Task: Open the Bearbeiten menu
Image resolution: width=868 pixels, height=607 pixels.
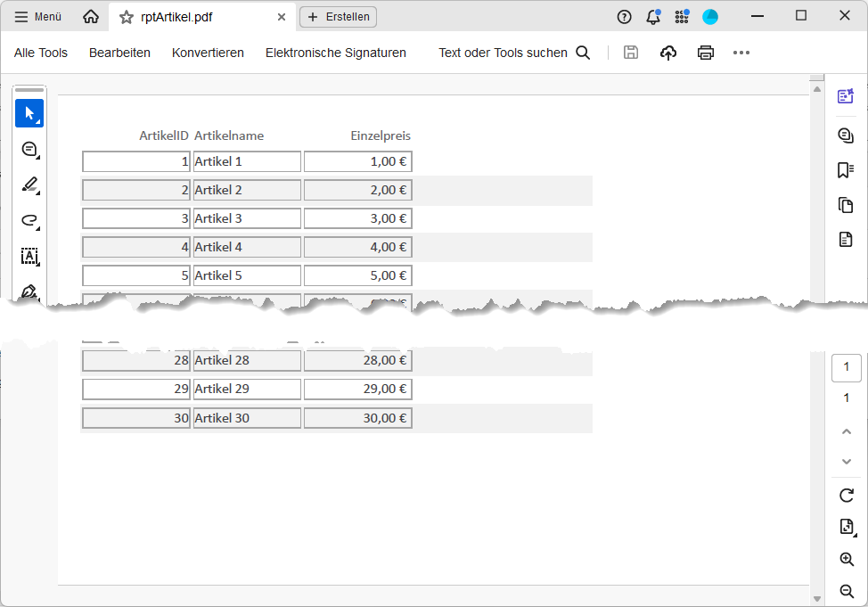Action: click(x=119, y=53)
